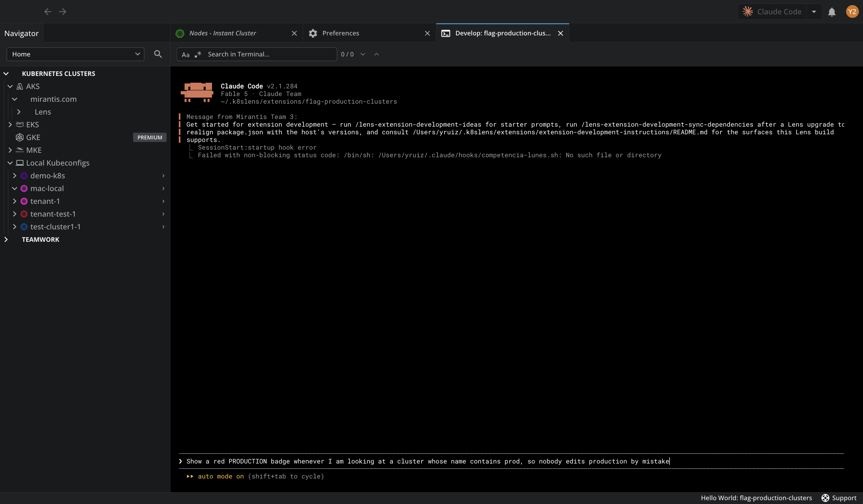Image resolution: width=863 pixels, height=504 pixels.
Task: Click the Claude Code pixel mascot logo
Action: coord(197,92)
